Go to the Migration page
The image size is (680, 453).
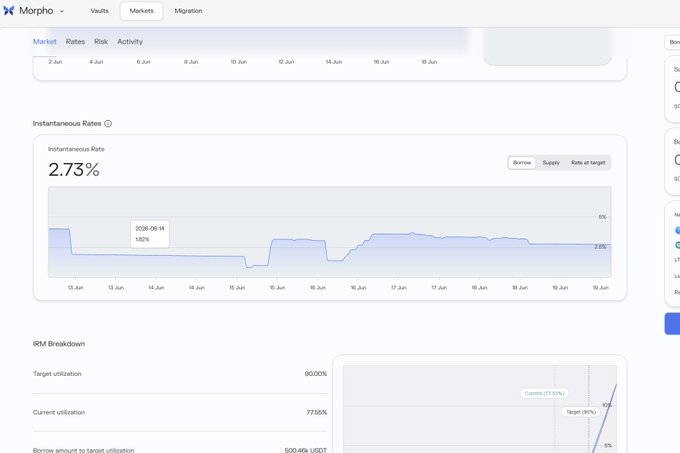coord(188,11)
